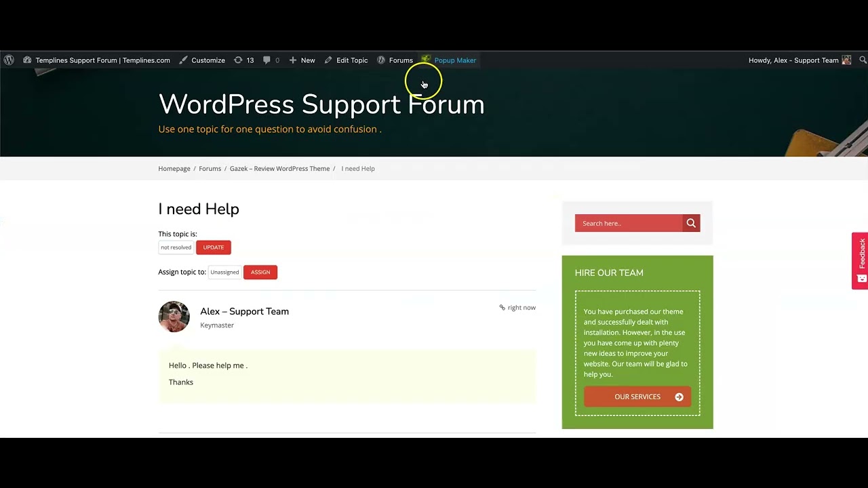Click the plus icon beside New
The width and height of the screenshot is (868, 488).
coord(293,60)
